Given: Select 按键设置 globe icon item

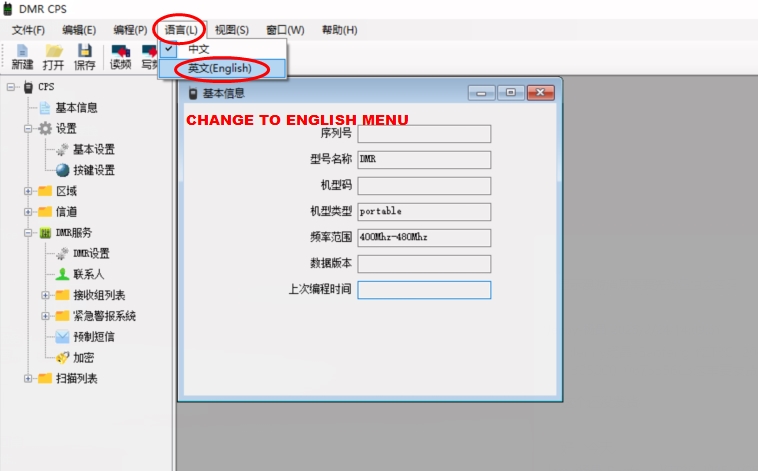Looking at the screenshot, I should tap(93, 170).
